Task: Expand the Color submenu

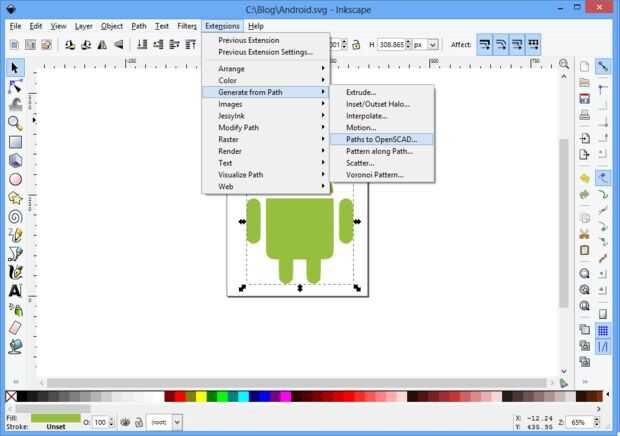Action: coord(266,80)
